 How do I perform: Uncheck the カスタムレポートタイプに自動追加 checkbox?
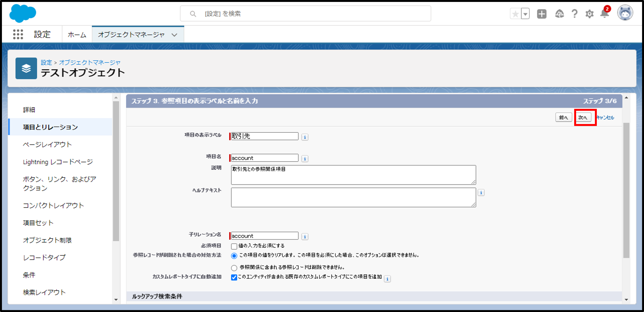(234, 277)
